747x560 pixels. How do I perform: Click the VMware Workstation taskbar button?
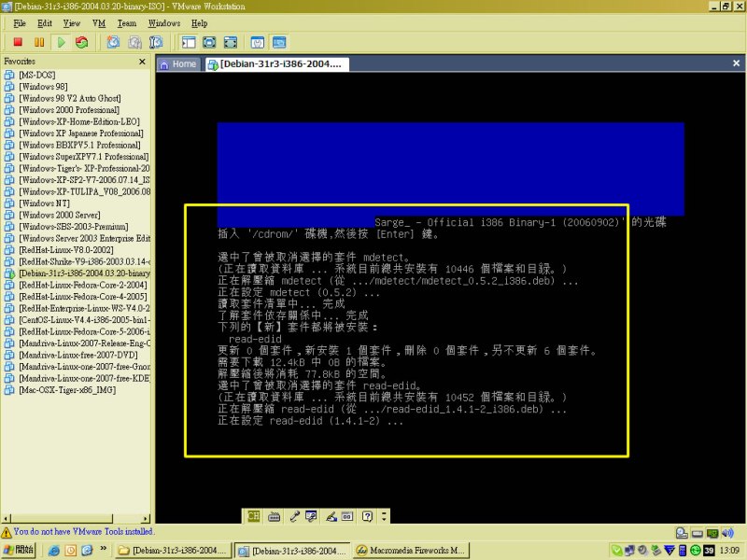(x=292, y=551)
